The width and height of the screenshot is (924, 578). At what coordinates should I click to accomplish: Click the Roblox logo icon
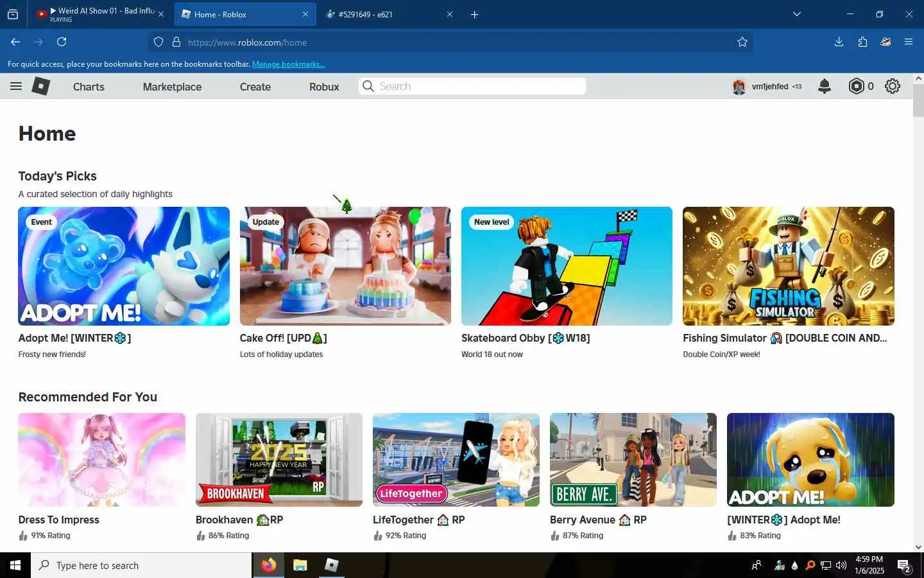pyautogui.click(x=41, y=86)
